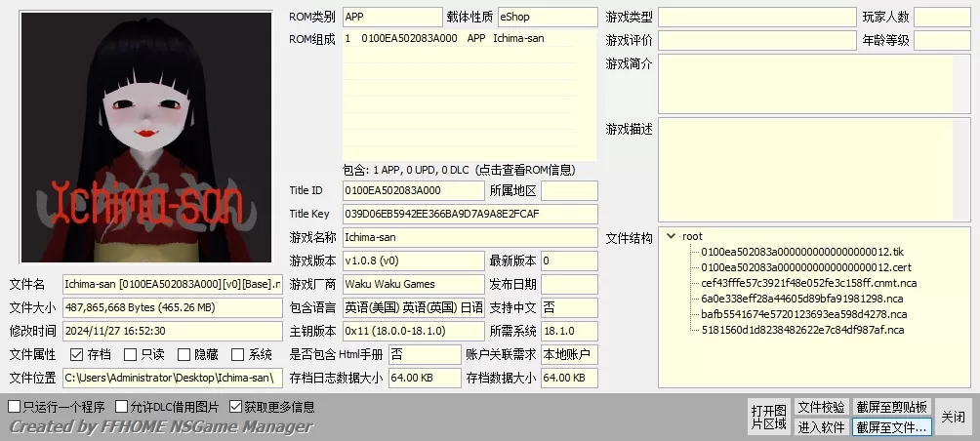
Task: Enable 只运行一个程序 option
Action: click(14, 407)
